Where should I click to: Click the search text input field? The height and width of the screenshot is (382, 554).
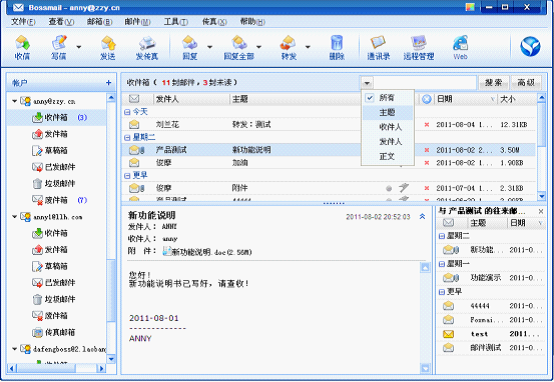tap(425, 83)
